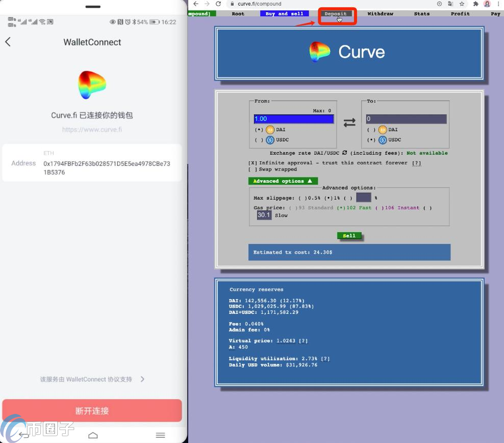This screenshot has width=504, height=443.
Task: Click the Daily USD volume: $31,926.76 line
Action: click(273, 365)
